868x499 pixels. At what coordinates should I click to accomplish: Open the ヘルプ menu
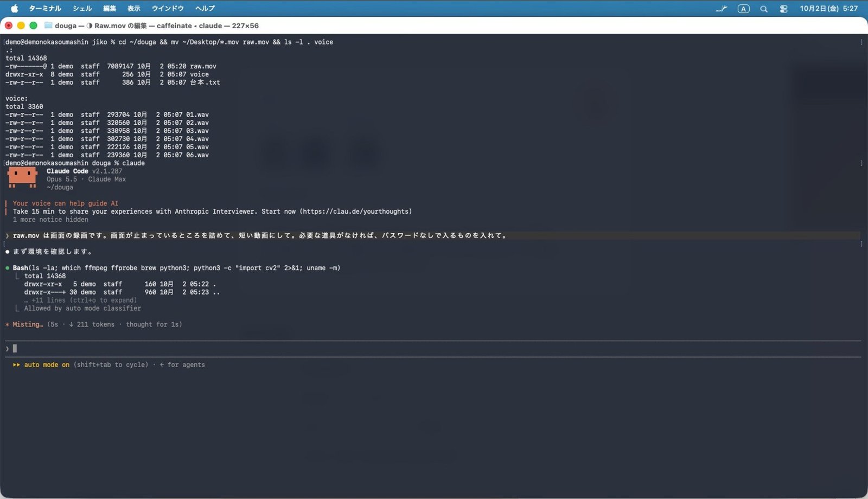(205, 9)
